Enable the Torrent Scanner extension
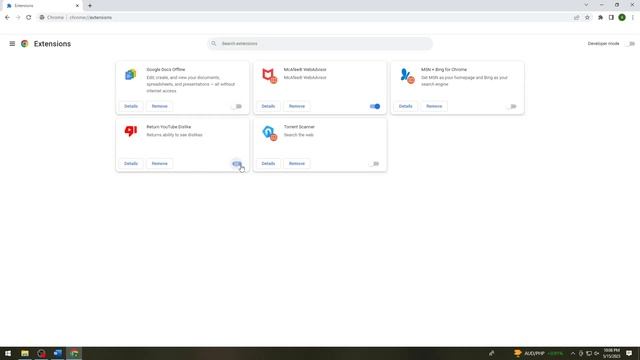The height and width of the screenshot is (360, 640). [375, 164]
